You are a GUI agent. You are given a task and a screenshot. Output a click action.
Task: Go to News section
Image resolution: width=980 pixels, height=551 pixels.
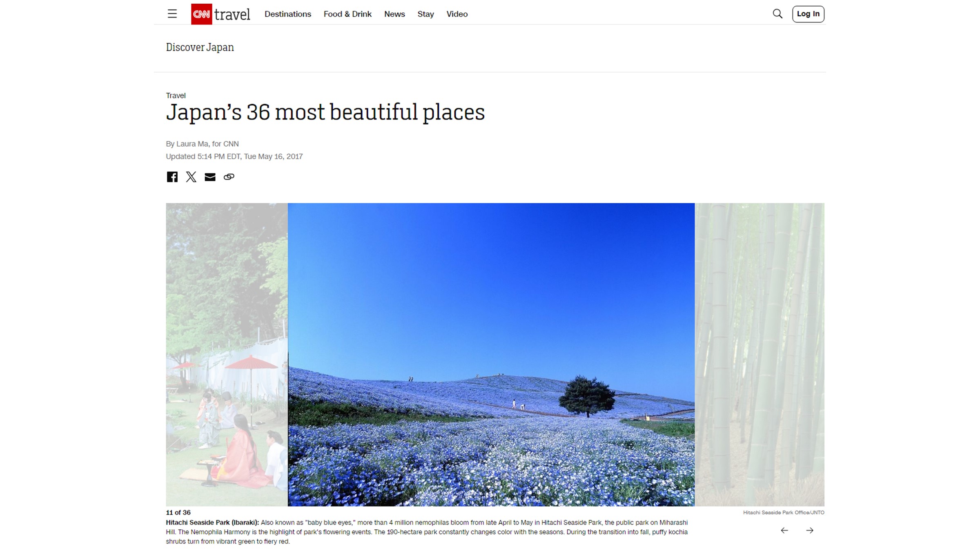click(x=394, y=14)
